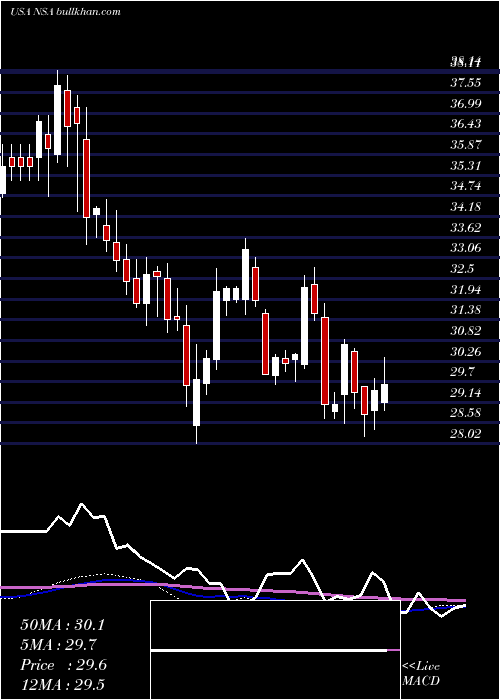This screenshot has height=700, width=500.
Task: Click the 'USA NSA bullkhan.com' header text
Action: tap(65, 12)
